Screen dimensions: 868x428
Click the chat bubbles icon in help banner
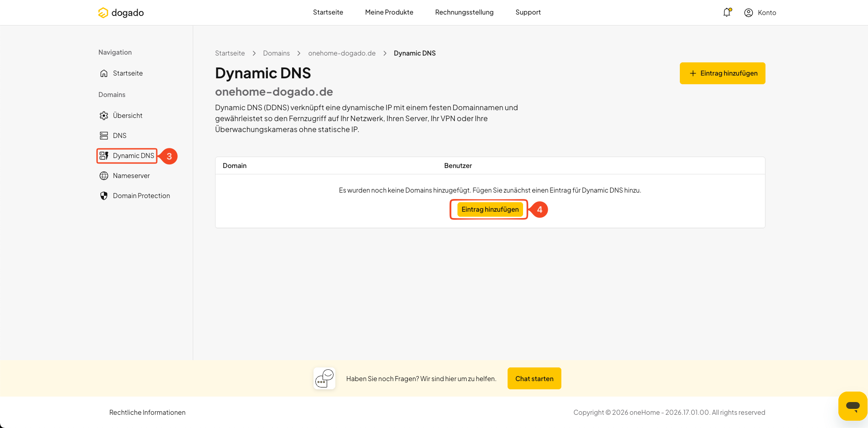[324, 378]
